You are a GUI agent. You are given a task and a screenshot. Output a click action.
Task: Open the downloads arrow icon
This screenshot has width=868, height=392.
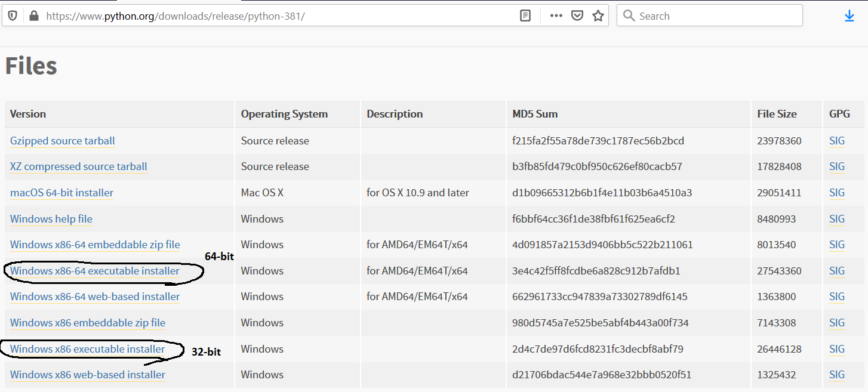pos(849,16)
